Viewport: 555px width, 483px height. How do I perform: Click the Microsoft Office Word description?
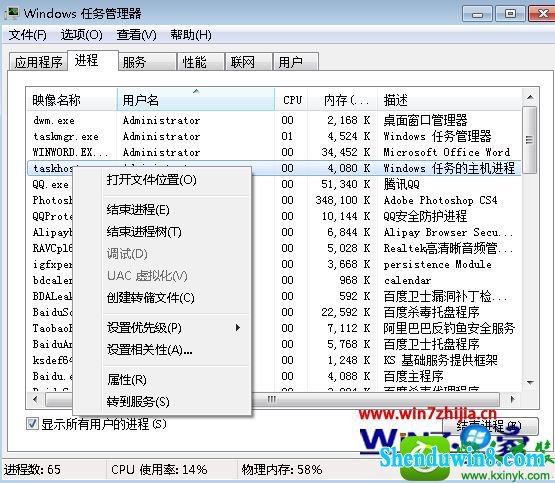coord(447,152)
